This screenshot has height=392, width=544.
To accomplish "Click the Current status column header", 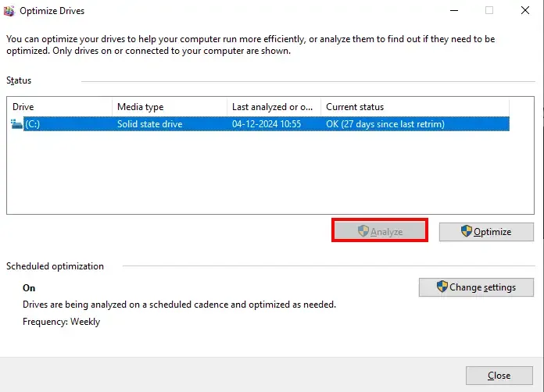I will pyautogui.click(x=415, y=107).
